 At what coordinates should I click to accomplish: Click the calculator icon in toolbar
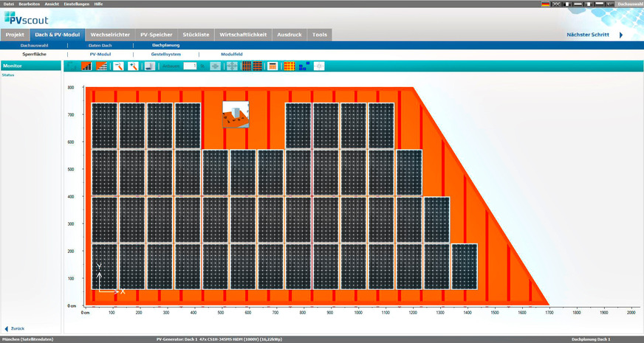273,66
